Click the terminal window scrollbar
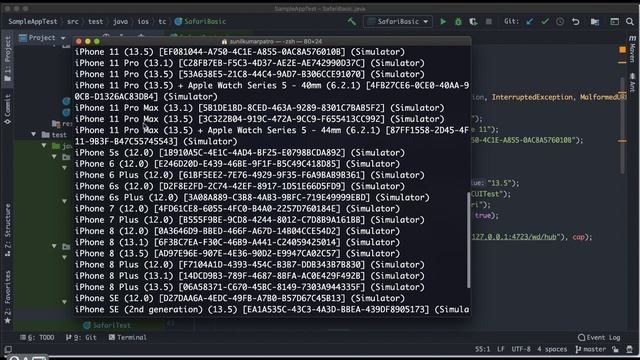The image size is (640, 360). pos(468,240)
